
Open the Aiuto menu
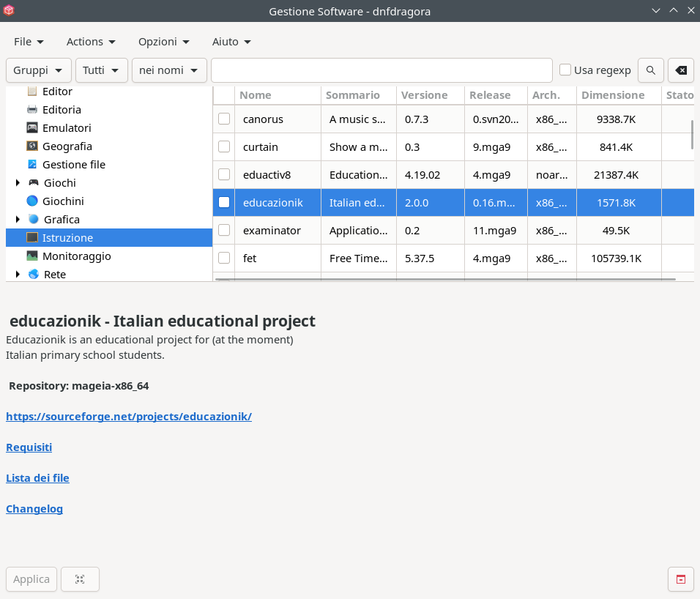pos(231,42)
